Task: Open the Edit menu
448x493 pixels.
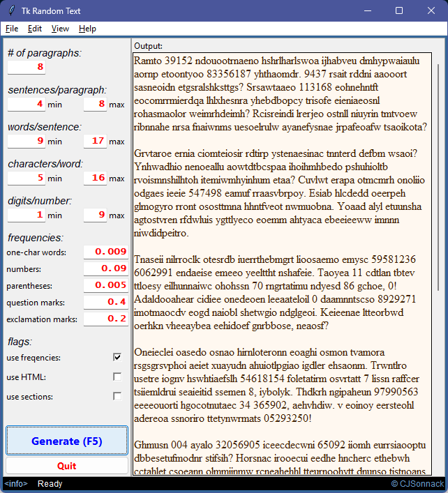Action: tap(35, 29)
